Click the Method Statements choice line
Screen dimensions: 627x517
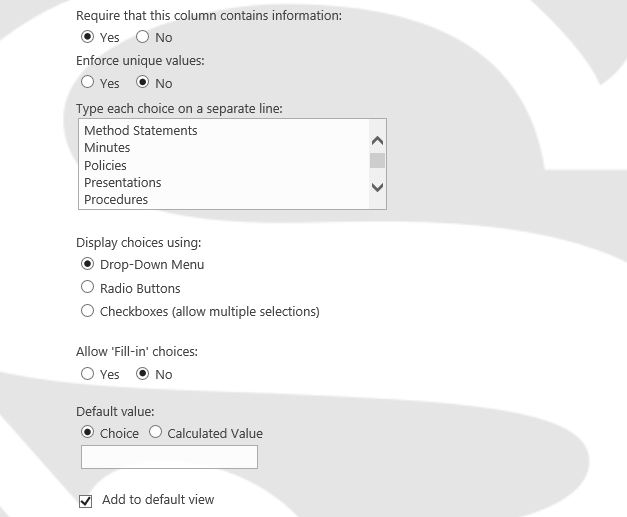pyautogui.click(x=141, y=131)
